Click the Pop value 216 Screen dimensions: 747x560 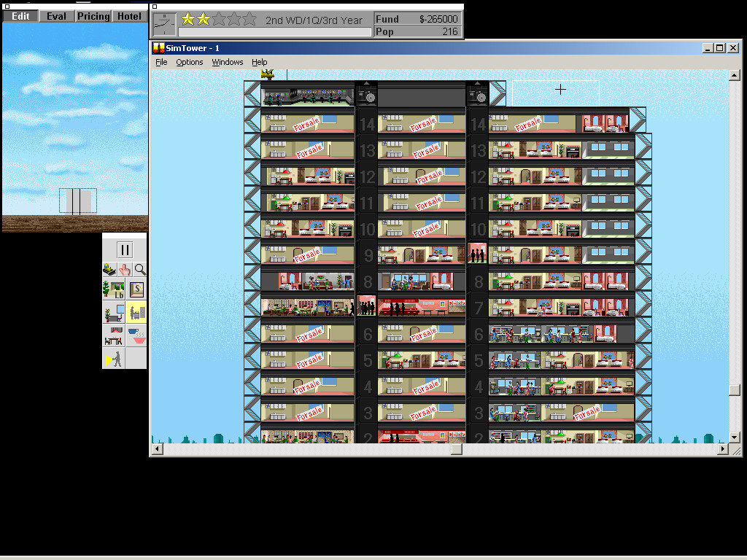click(449, 31)
